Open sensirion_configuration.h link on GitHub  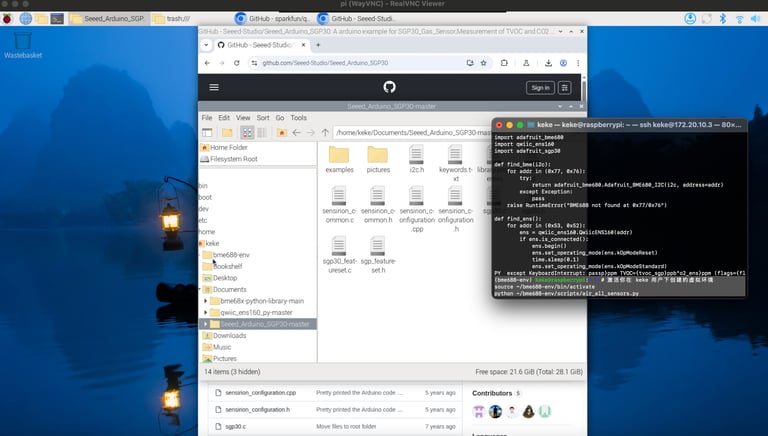(258, 410)
